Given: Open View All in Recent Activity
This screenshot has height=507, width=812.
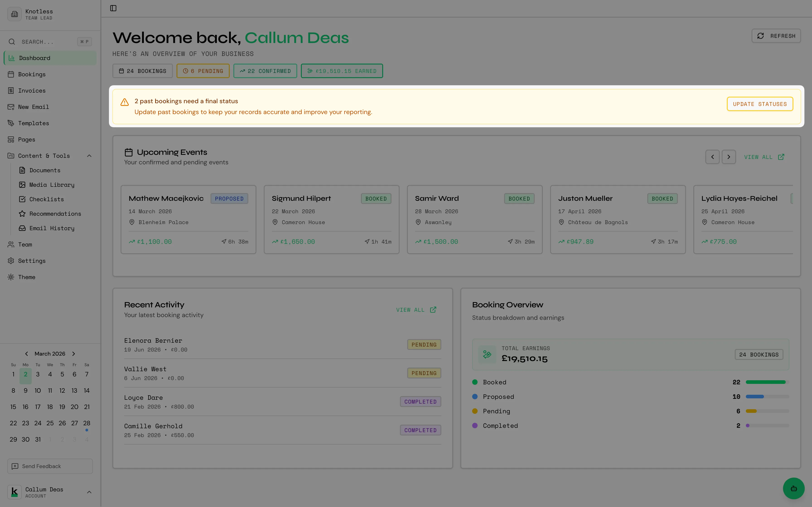Looking at the screenshot, I should point(416,310).
